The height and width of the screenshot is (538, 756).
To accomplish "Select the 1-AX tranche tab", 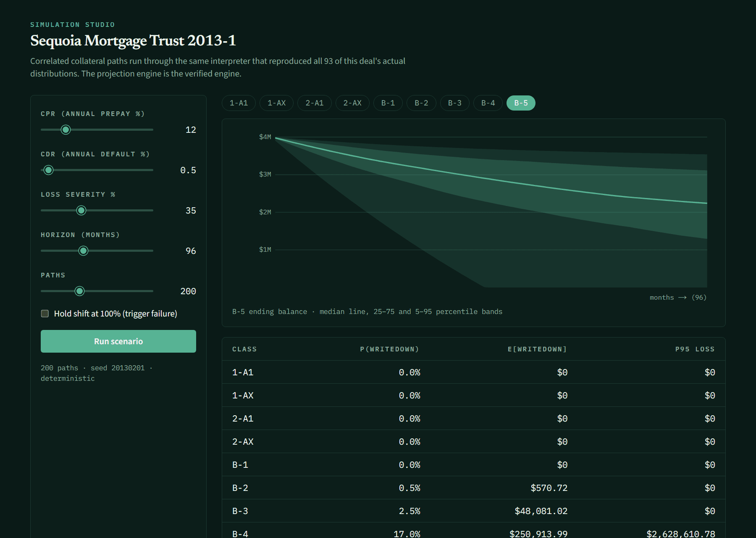I will 276,103.
